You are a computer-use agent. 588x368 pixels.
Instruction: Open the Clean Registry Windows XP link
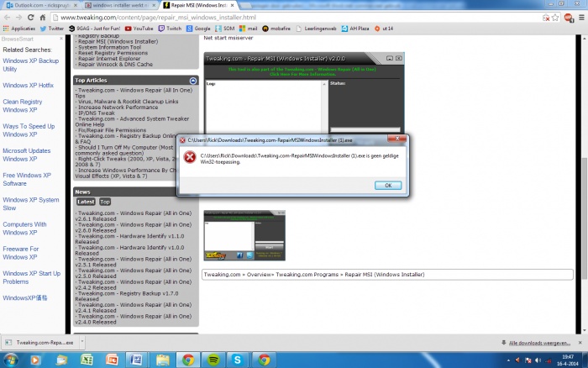pyautogui.click(x=23, y=106)
